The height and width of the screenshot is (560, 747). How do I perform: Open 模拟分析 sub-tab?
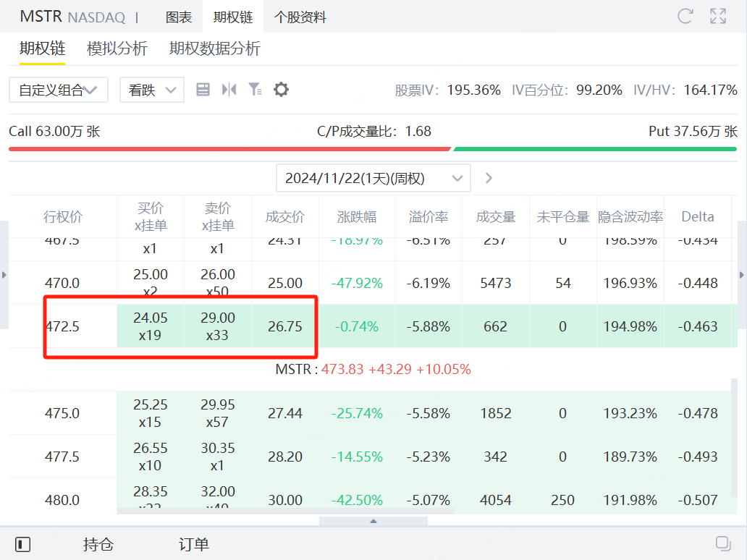(117, 48)
